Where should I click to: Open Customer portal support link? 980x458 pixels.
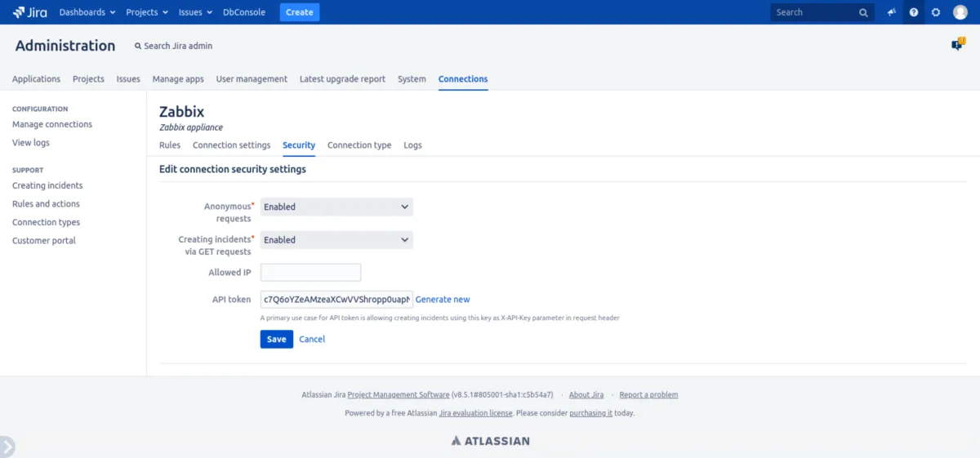point(44,241)
